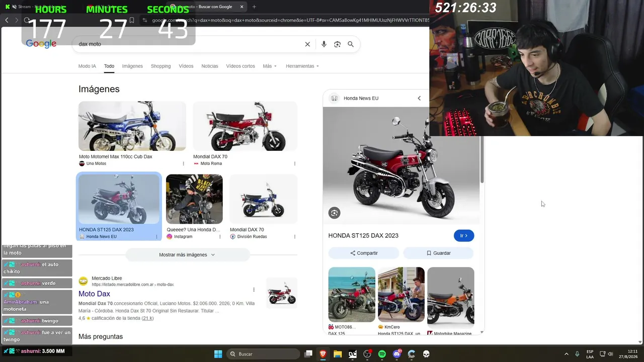Open options for División Ruedas image result
This screenshot has height=362, width=644.
[295, 236]
